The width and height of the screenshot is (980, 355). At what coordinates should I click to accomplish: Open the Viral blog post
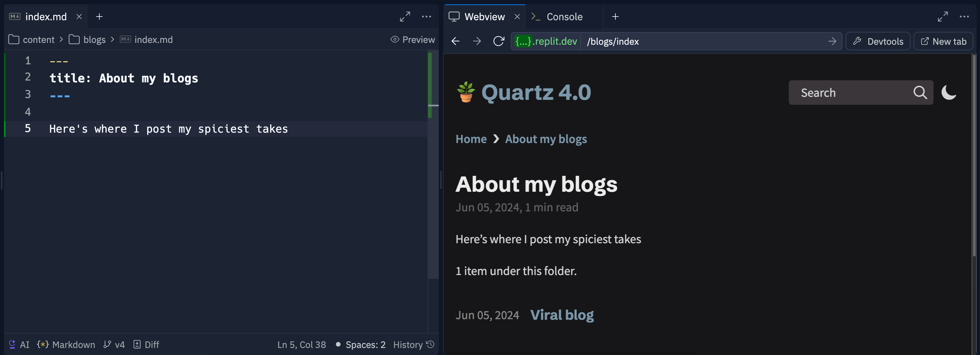pos(562,315)
